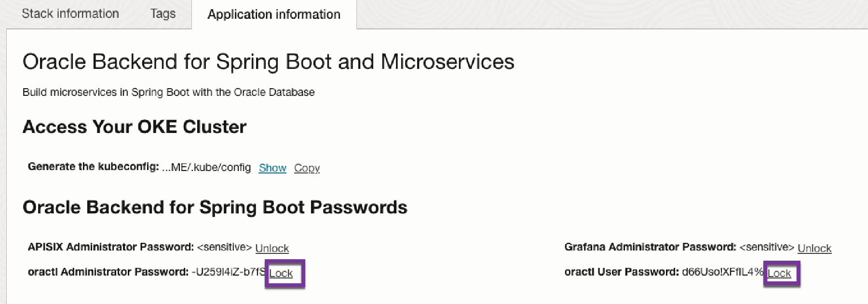Select the Application information tab

[274, 14]
